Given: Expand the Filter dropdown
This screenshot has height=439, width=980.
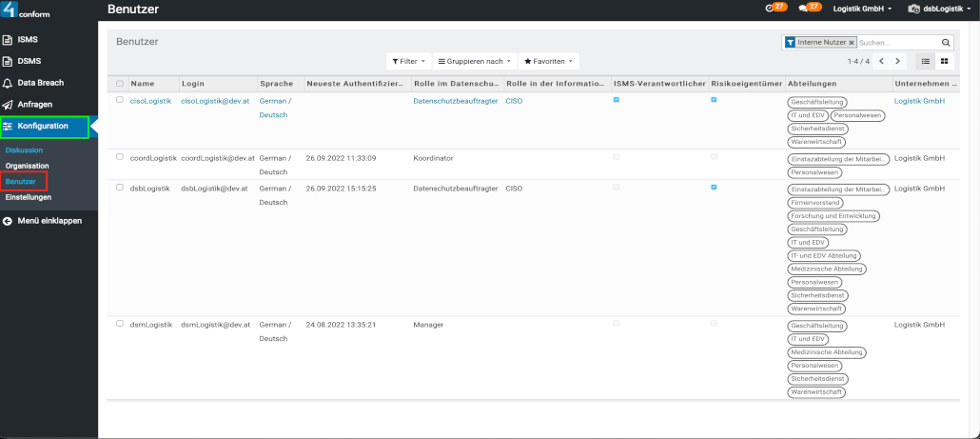Looking at the screenshot, I should 408,61.
